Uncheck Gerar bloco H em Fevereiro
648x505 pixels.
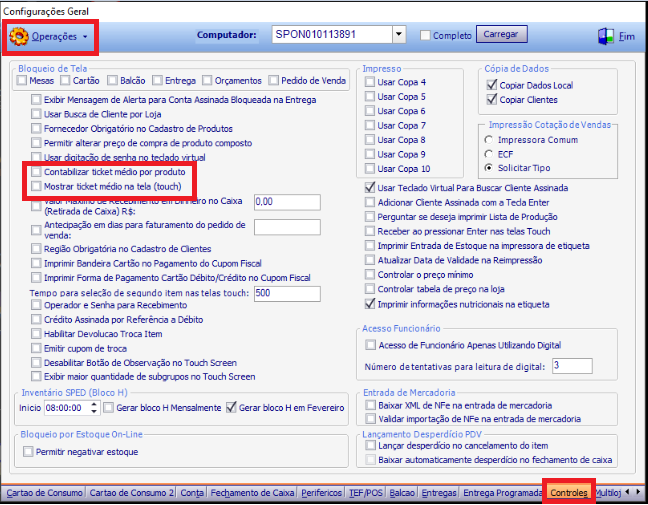[231, 407]
